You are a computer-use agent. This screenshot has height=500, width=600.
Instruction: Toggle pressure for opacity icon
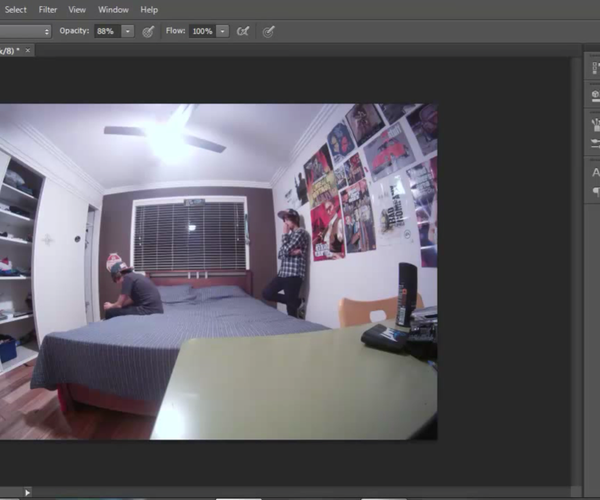148,31
